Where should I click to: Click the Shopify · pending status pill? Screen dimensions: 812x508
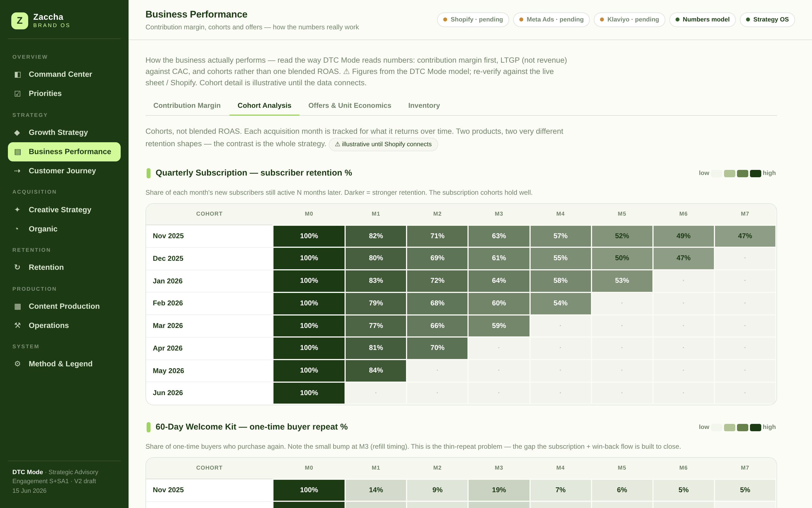473,19
